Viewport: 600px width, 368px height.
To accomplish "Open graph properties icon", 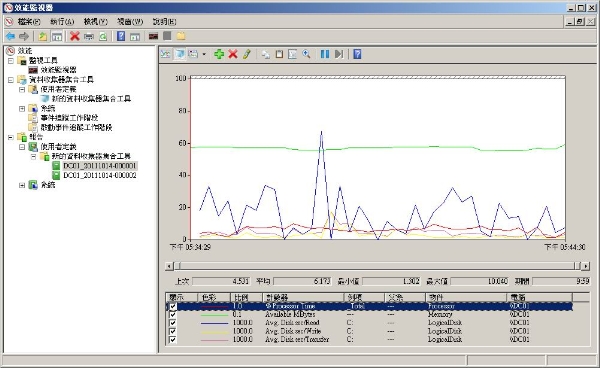I will (x=293, y=54).
